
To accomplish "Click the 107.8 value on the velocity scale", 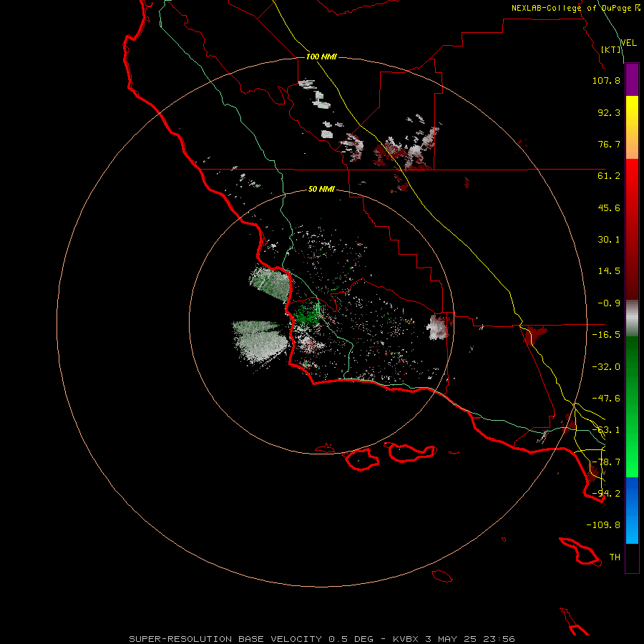I will (x=606, y=80).
